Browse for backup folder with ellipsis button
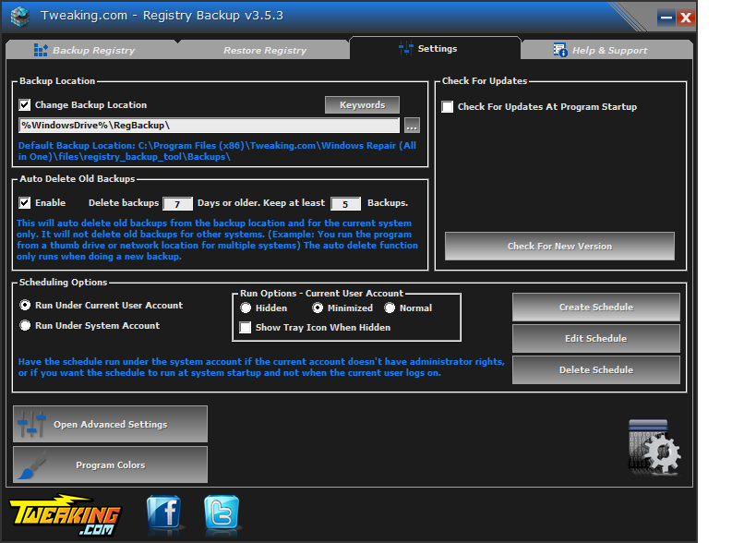Viewport: 756px width, 543px height. [x=412, y=126]
